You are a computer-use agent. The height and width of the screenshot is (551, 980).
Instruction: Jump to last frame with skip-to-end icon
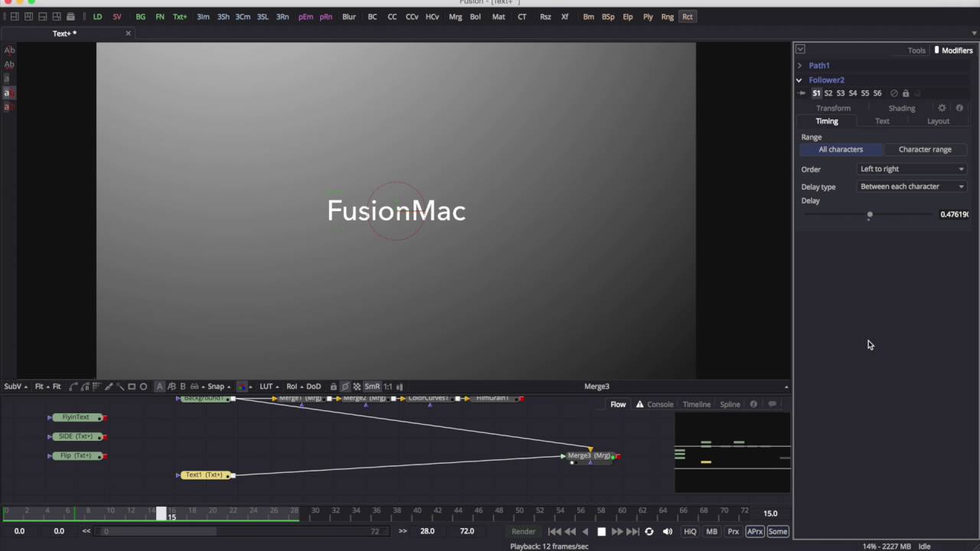(633, 532)
